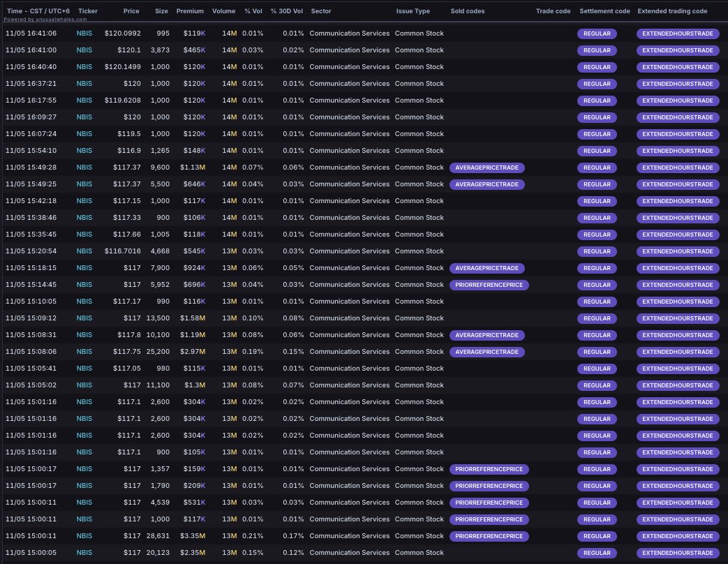Click the Settlement code column header
Viewport: 728px width, 564px height.
click(604, 11)
